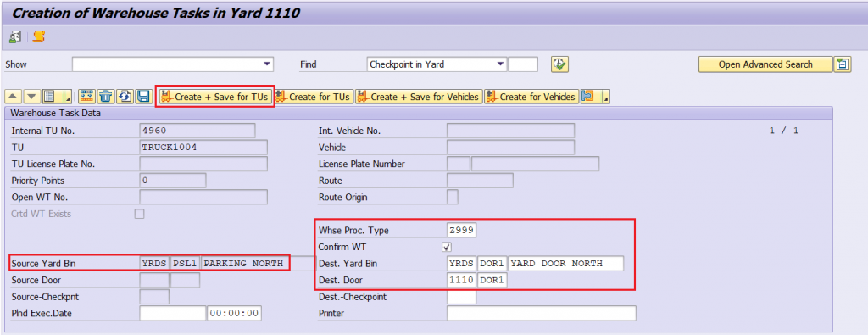Click the Printer input field

(x=542, y=314)
